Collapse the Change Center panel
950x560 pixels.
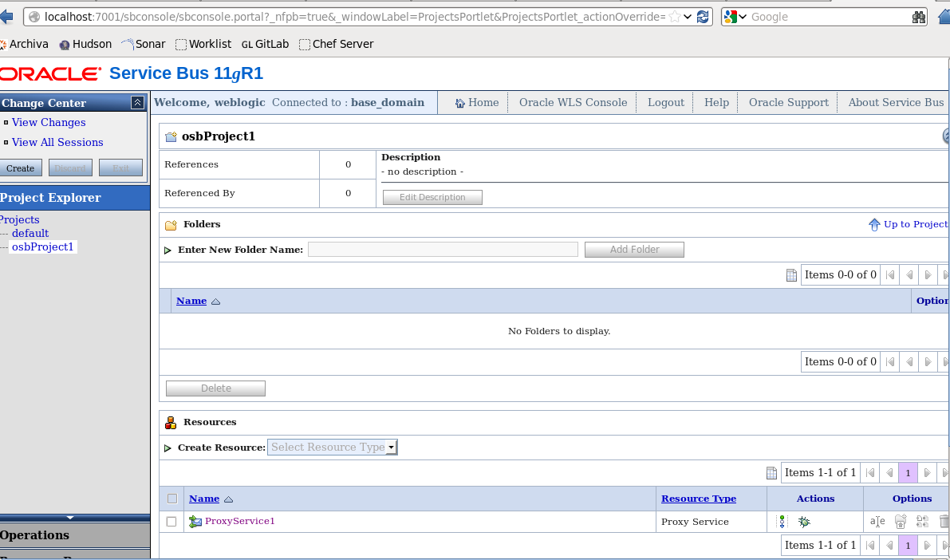tap(137, 103)
